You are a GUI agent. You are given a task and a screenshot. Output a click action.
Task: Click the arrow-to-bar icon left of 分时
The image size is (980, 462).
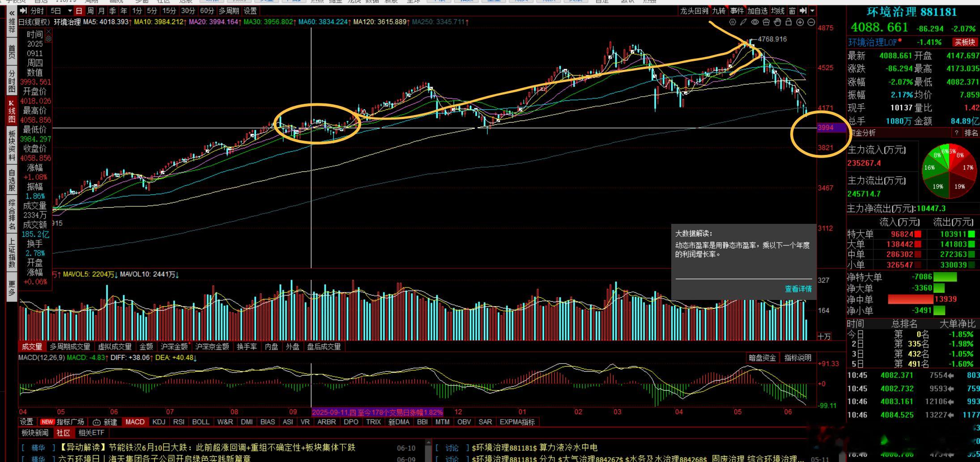tap(24, 11)
